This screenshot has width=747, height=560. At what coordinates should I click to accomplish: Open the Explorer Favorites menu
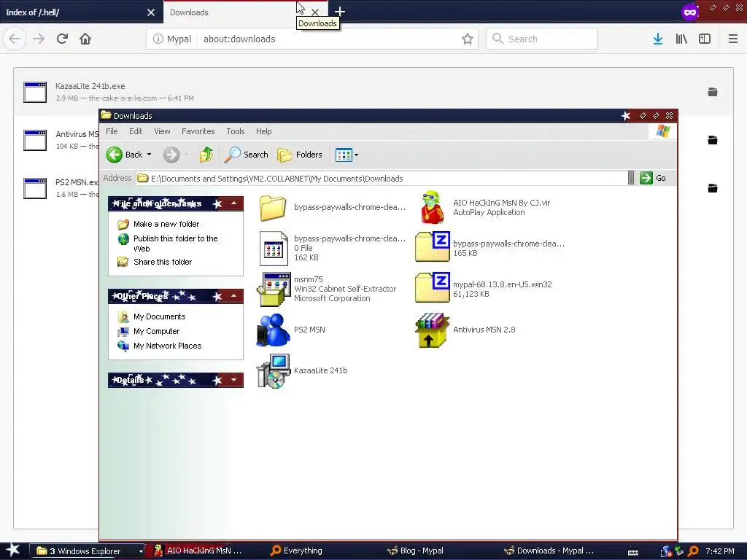click(x=198, y=131)
